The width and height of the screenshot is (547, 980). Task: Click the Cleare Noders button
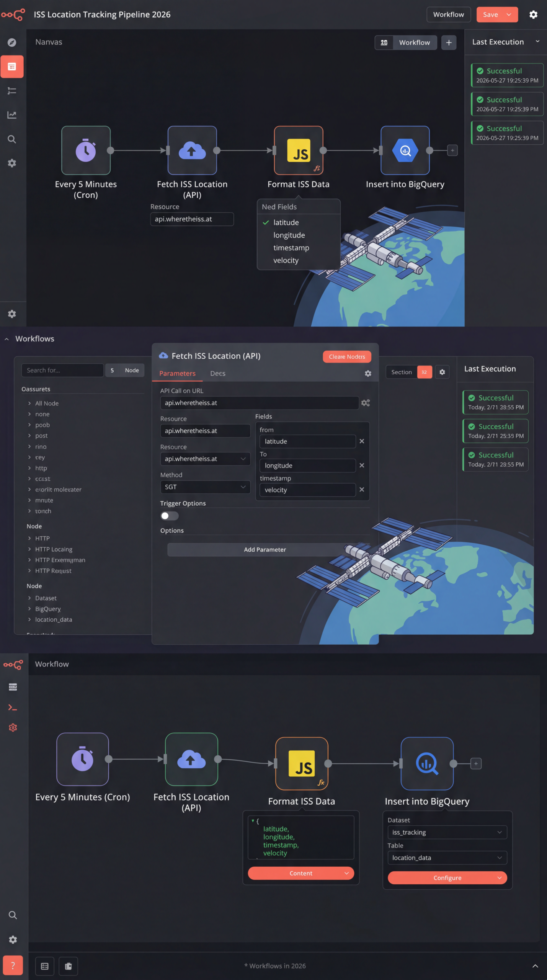coord(347,357)
